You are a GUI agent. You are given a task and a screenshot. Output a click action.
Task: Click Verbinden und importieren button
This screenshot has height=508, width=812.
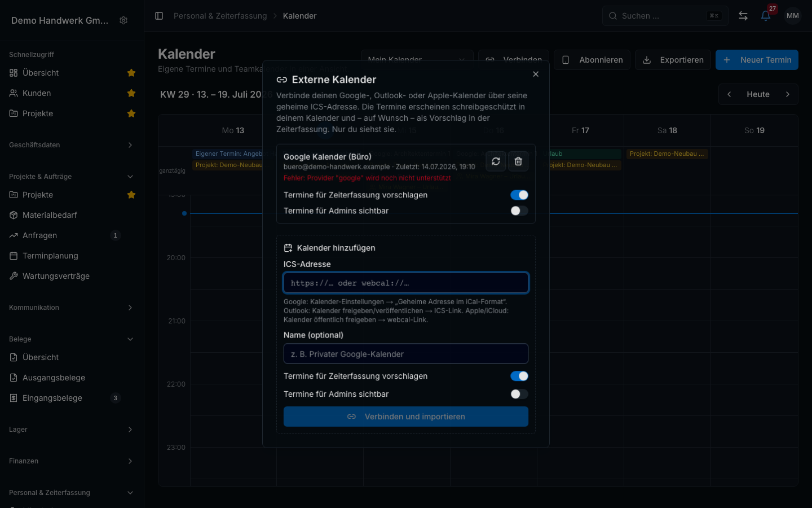406,417
